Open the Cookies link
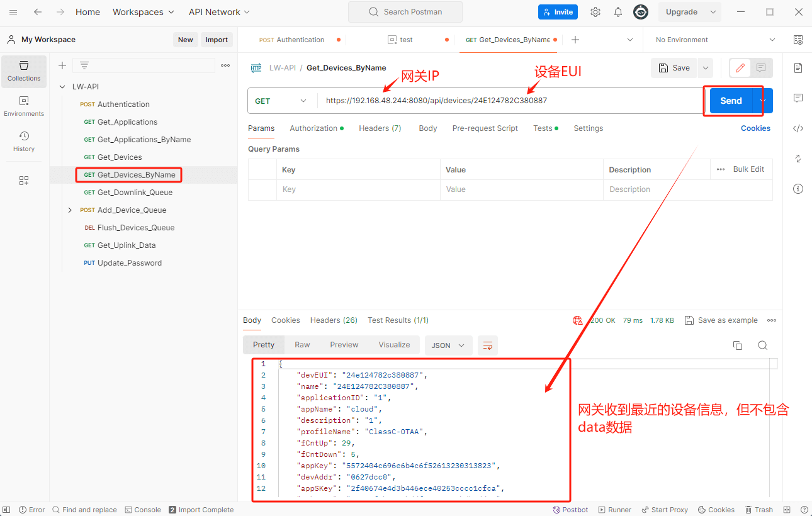This screenshot has width=812, height=516. click(x=755, y=128)
